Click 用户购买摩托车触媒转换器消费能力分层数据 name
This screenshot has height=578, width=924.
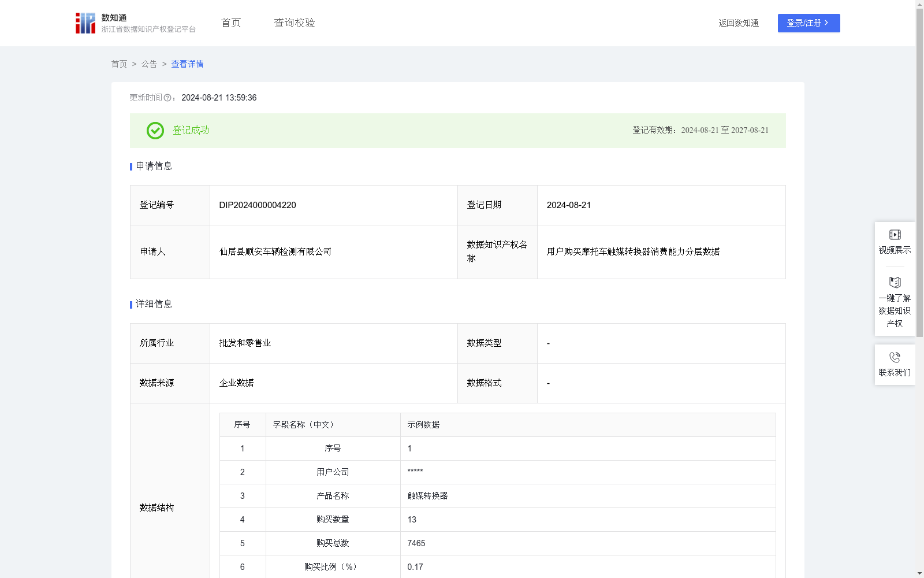pos(633,252)
